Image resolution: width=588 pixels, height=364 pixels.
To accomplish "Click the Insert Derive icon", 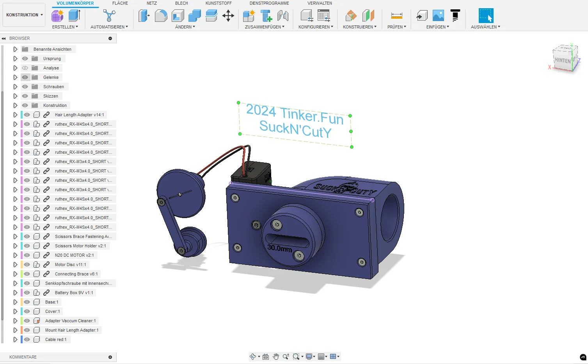I will (x=422, y=16).
